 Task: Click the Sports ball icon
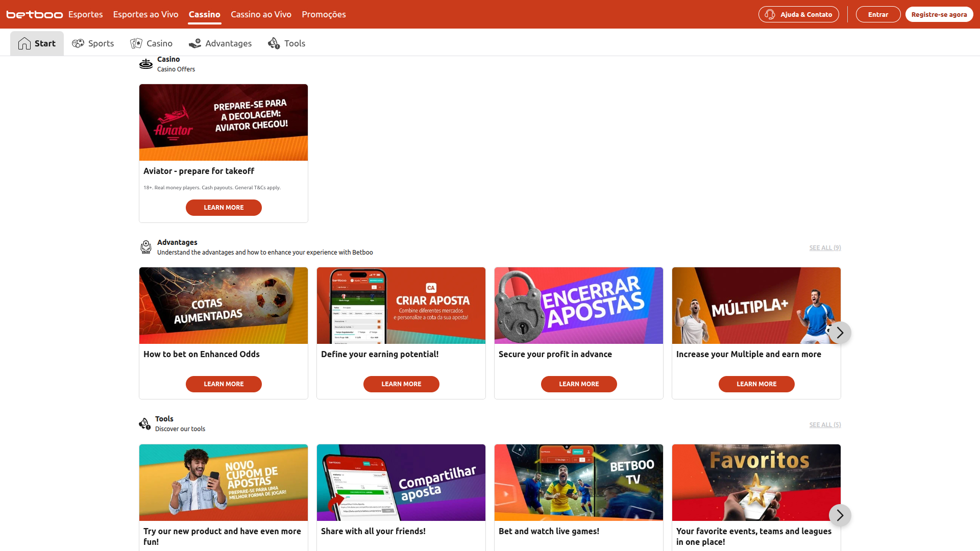[x=78, y=43]
